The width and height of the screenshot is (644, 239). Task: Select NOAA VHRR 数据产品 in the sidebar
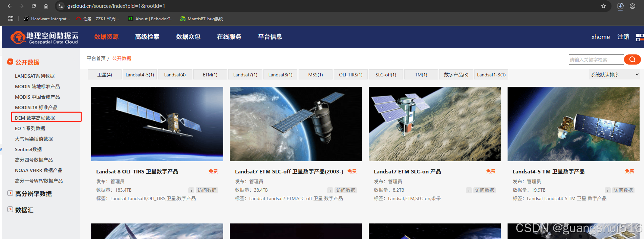pos(39,170)
